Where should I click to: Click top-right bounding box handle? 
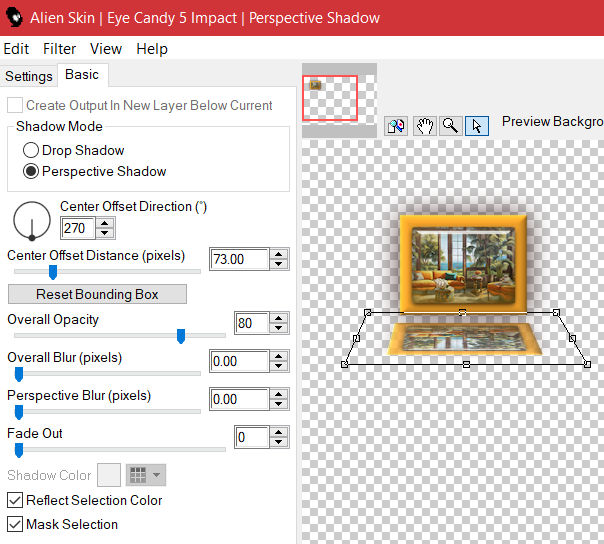556,312
